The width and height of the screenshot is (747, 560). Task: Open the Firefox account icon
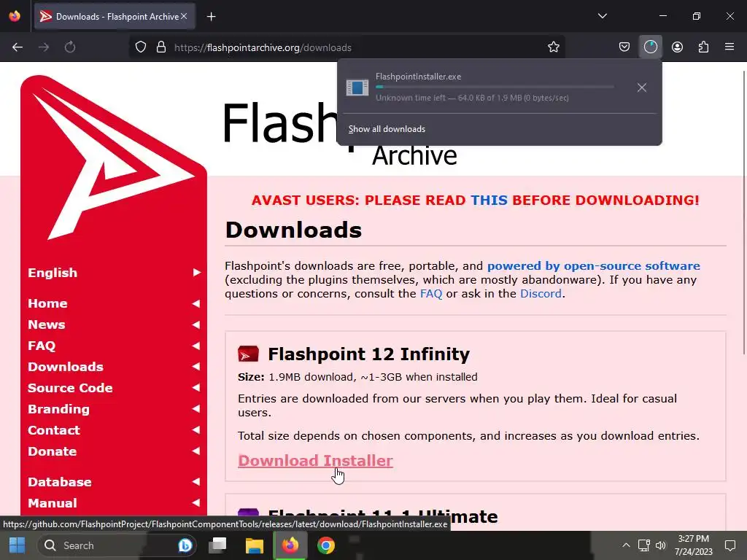(677, 47)
